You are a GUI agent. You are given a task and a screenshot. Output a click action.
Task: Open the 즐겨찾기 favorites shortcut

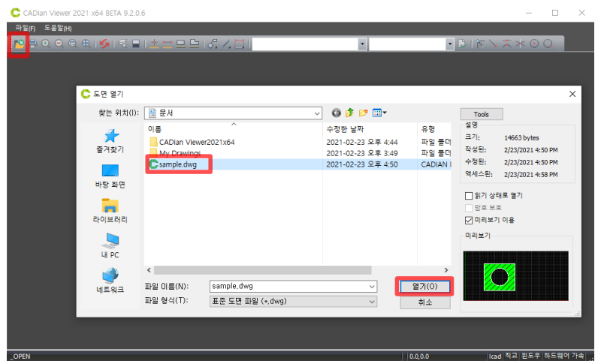pyautogui.click(x=110, y=141)
